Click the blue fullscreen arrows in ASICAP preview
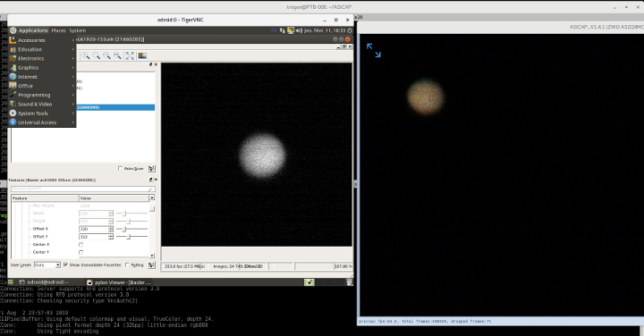The width and height of the screenshot is (644, 336). click(373, 50)
